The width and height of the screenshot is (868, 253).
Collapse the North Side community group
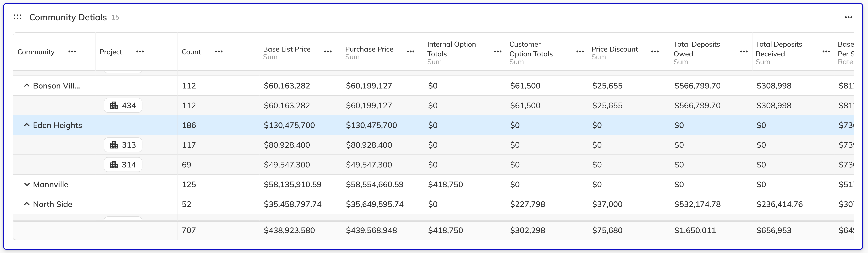pos(27,204)
